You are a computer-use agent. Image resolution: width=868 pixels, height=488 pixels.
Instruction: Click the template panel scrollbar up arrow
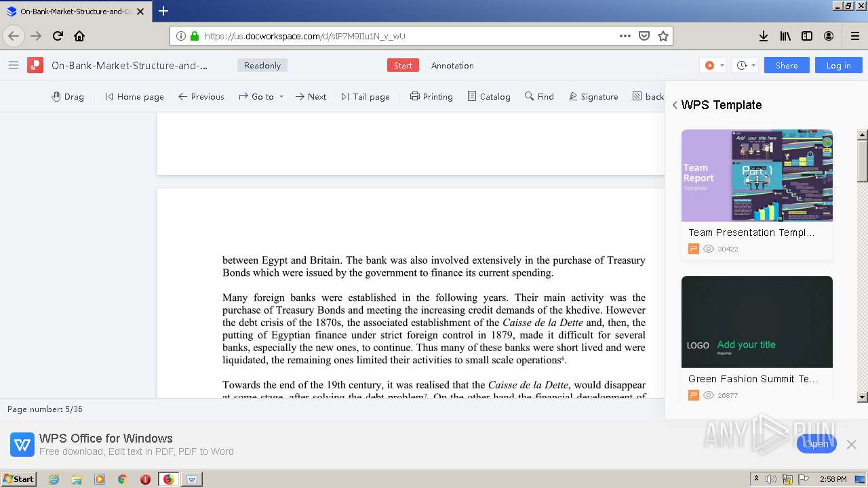(863, 135)
